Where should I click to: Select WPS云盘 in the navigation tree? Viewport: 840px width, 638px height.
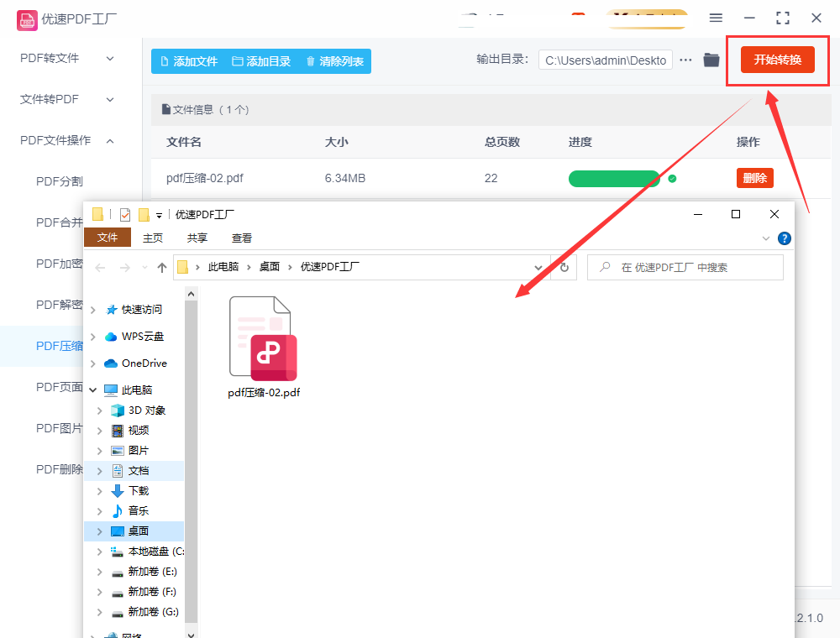tap(143, 336)
